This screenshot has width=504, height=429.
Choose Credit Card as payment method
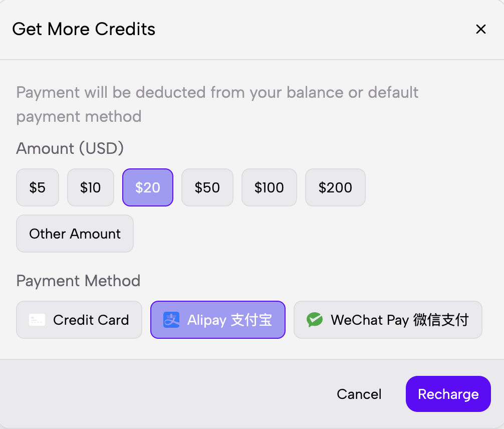[x=91, y=320]
